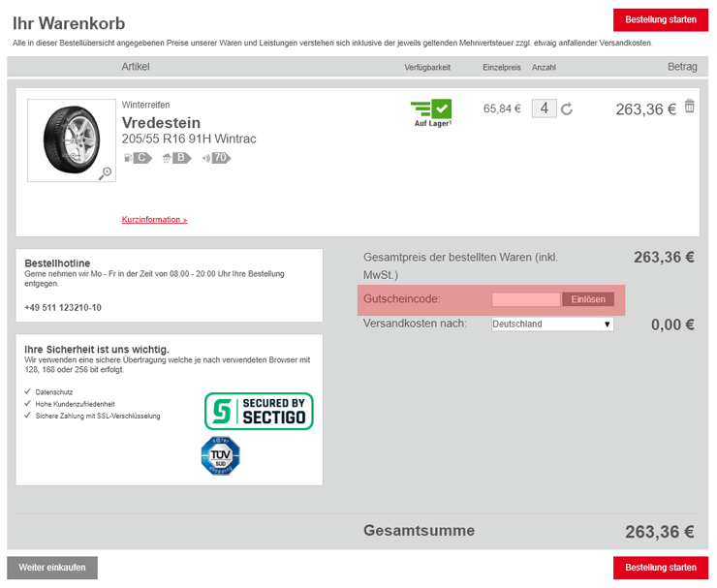Click Hohe Kundenzufriedenheit checklist item
The height and width of the screenshot is (588, 717).
(x=75, y=404)
